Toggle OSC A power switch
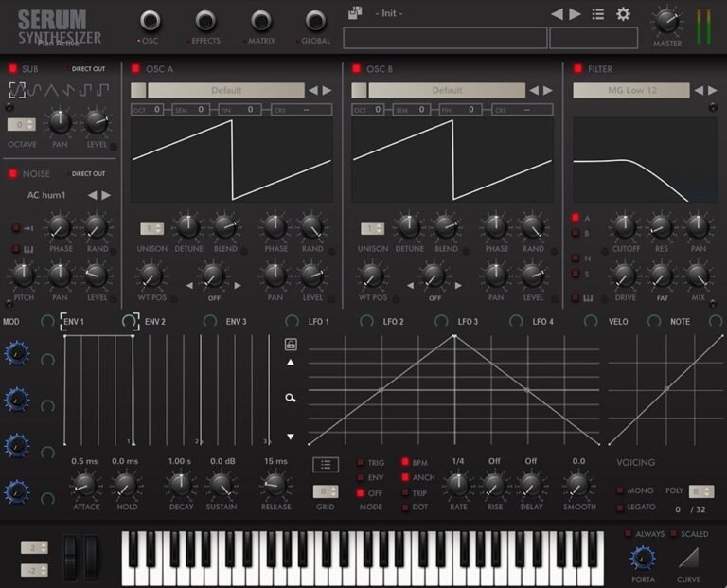The height and width of the screenshot is (588, 727). (135, 68)
